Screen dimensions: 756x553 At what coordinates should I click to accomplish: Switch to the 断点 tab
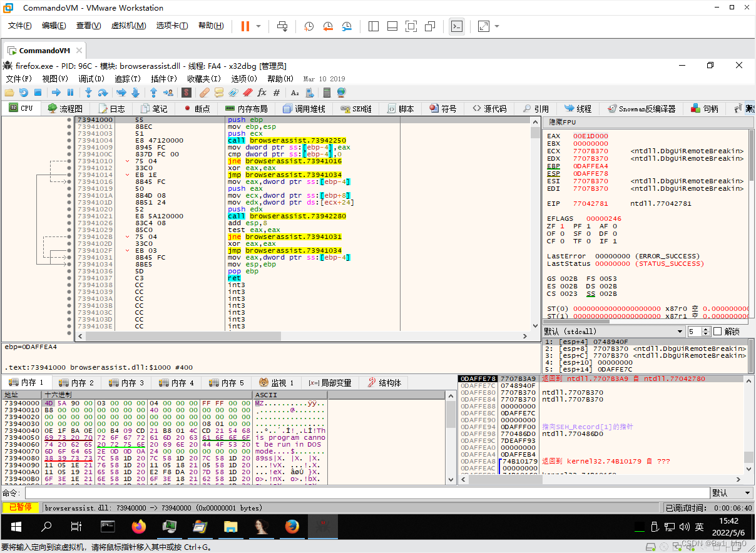click(x=197, y=108)
